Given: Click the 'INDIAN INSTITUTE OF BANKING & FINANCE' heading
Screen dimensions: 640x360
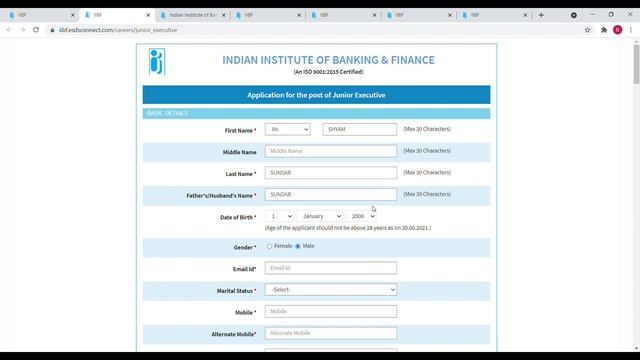Looking at the screenshot, I should coord(329,60).
